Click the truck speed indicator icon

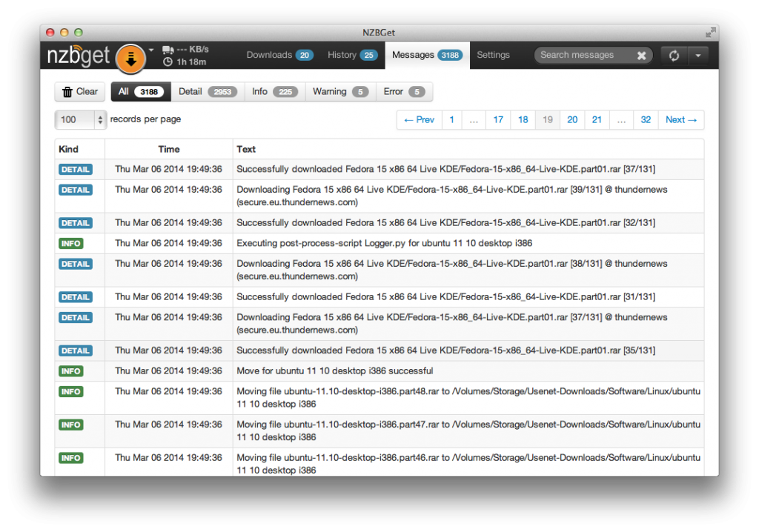(168, 50)
